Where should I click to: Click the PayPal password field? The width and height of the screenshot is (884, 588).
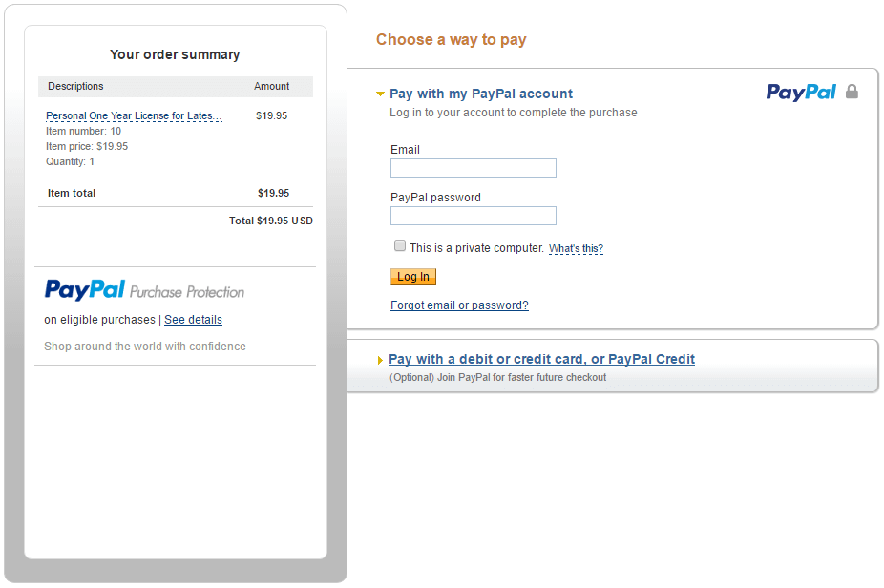pyautogui.click(x=473, y=216)
